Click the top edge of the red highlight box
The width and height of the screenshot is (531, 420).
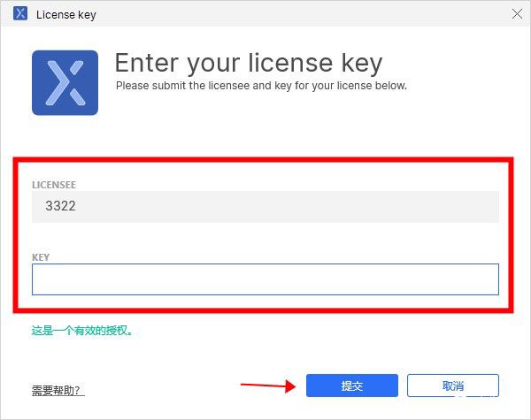(264, 160)
